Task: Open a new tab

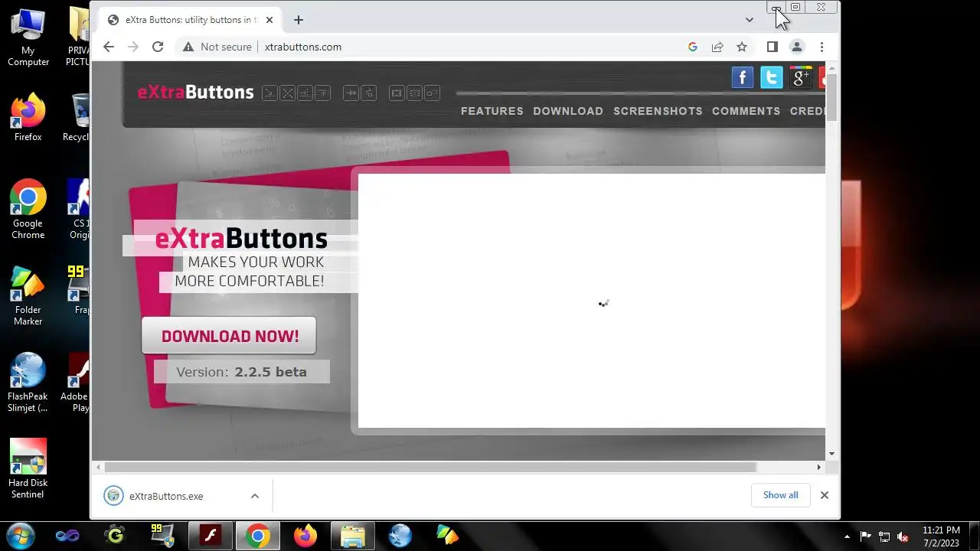Action: pyautogui.click(x=299, y=20)
